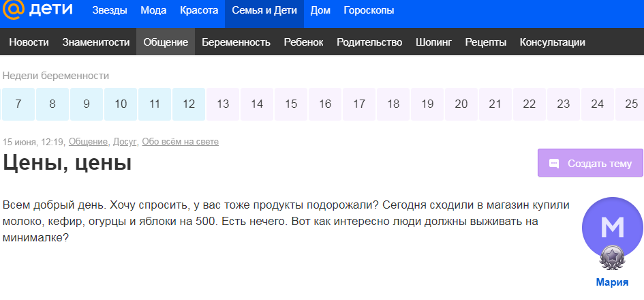Select pregnancy week 21
Viewport: 644px width, 300px height.
tap(495, 104)
